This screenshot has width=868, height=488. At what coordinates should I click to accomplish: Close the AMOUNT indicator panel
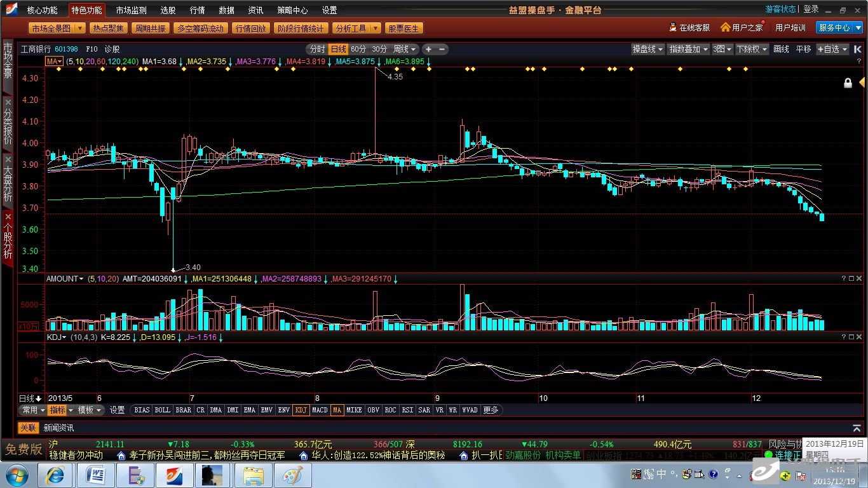(859, 278)
